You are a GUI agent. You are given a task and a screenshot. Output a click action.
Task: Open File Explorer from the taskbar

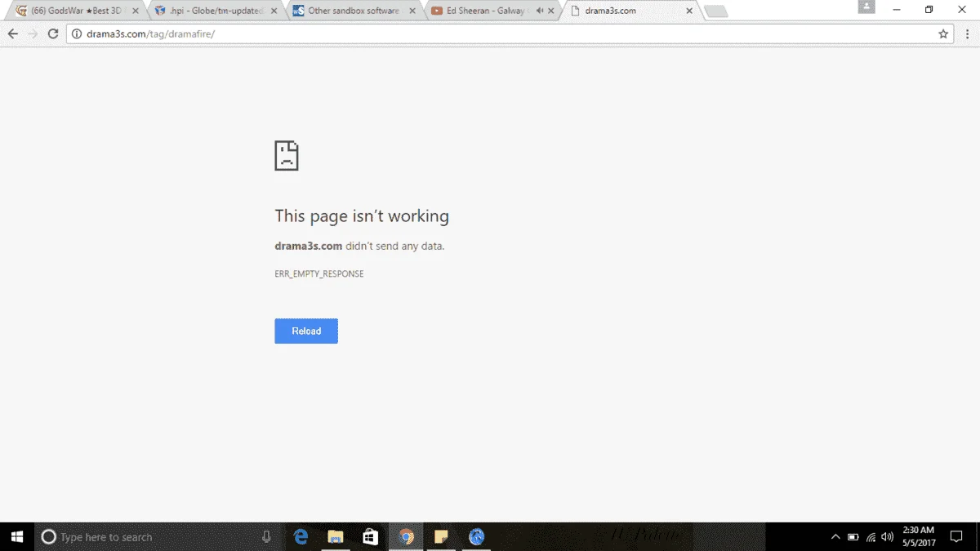tap(336, 536)
